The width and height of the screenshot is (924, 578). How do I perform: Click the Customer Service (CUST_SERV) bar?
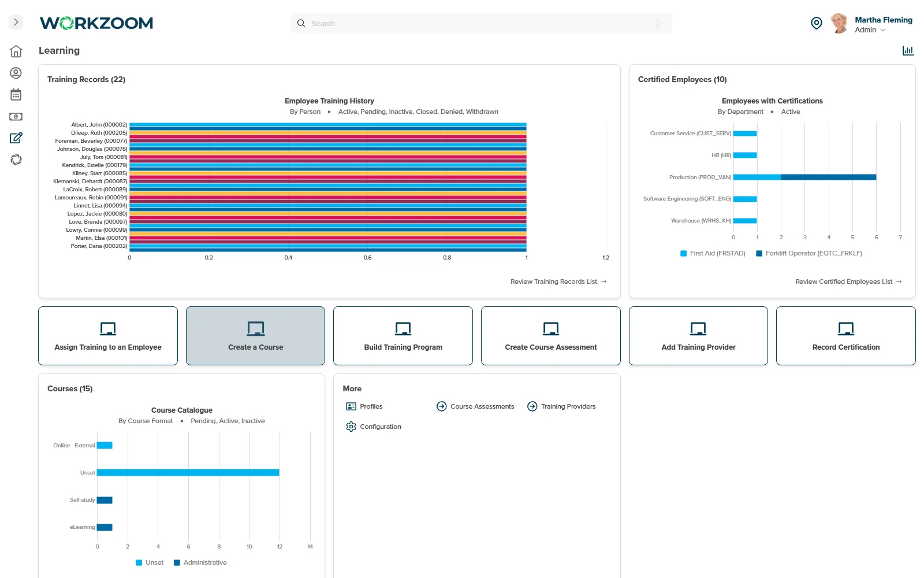(745, 134)
